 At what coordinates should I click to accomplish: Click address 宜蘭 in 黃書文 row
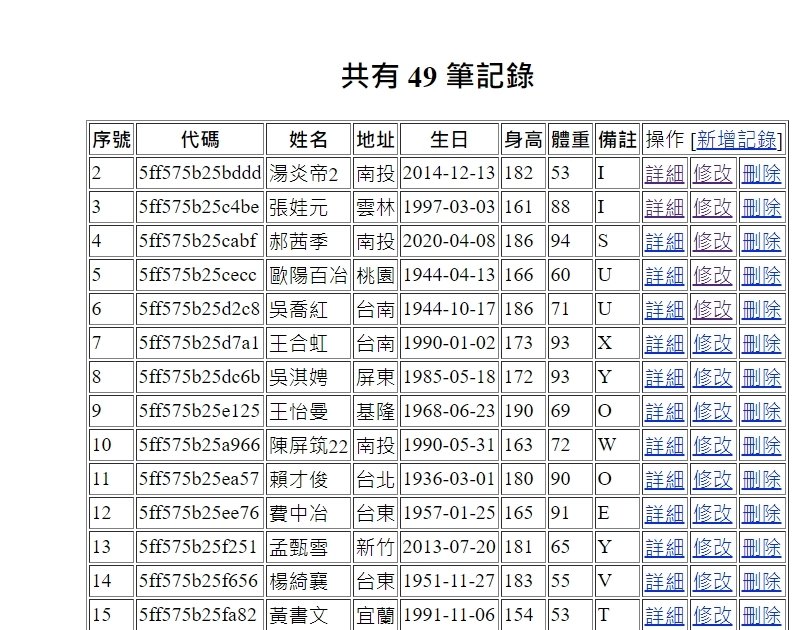coord(376,615)
